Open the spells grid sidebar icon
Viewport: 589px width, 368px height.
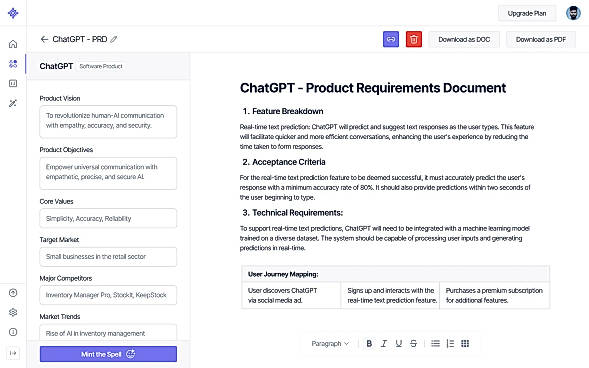[x=13, y=63]
